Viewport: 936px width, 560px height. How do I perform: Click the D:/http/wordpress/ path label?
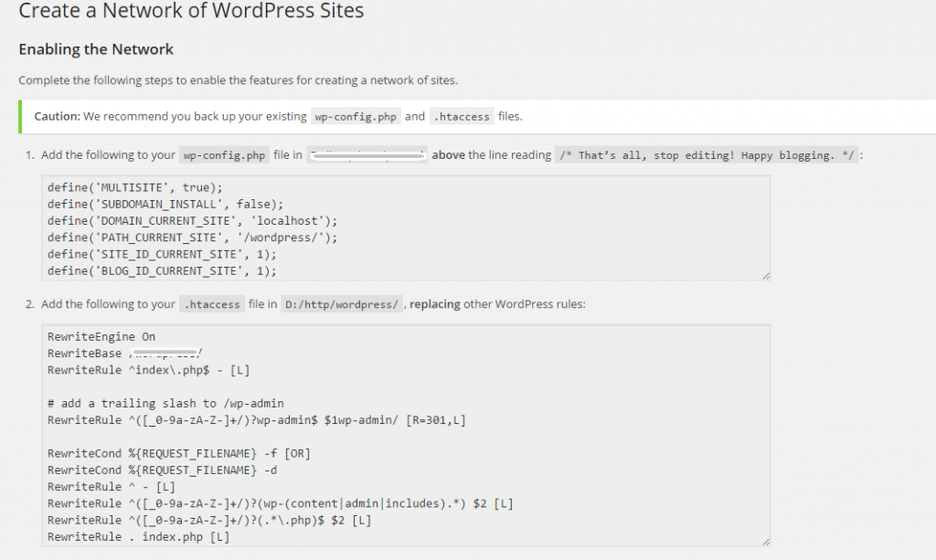pos(342,304)
